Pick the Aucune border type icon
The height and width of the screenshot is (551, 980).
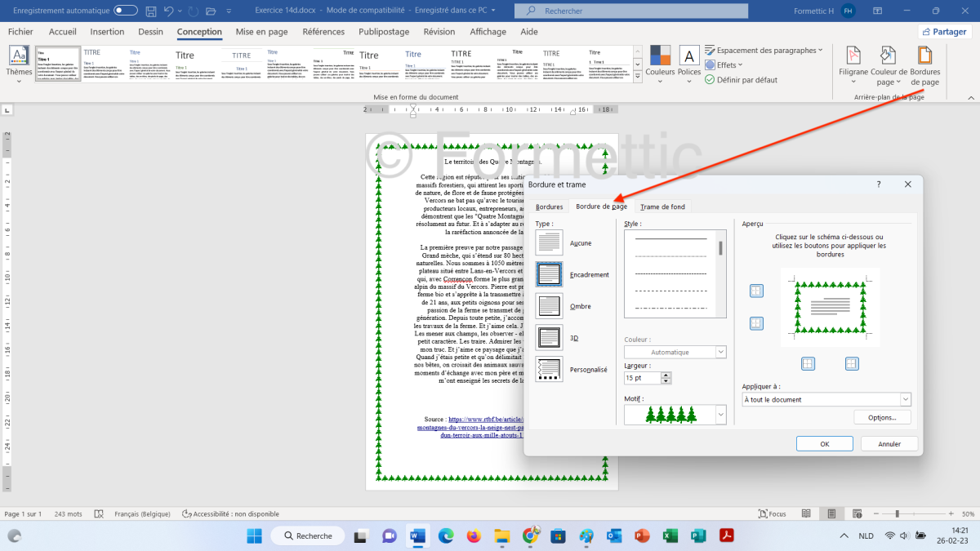tap(550, 243)
